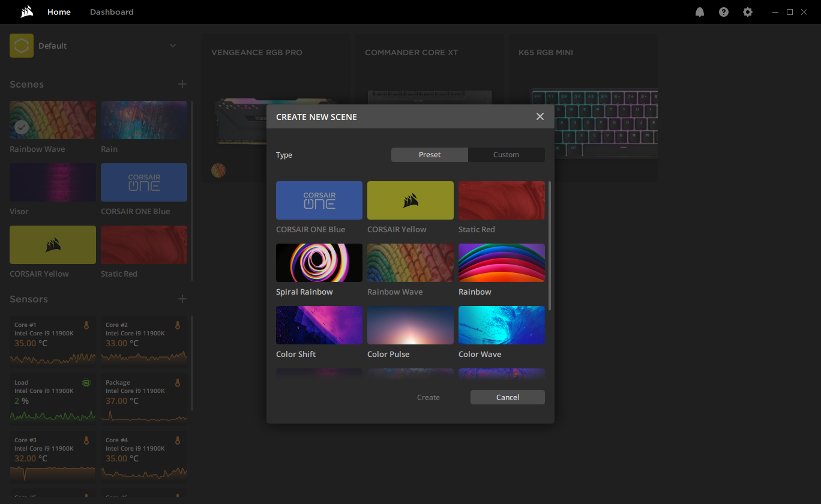Choose the Color Pulse preset
This screenshot has height=504, width=821.
410,325
